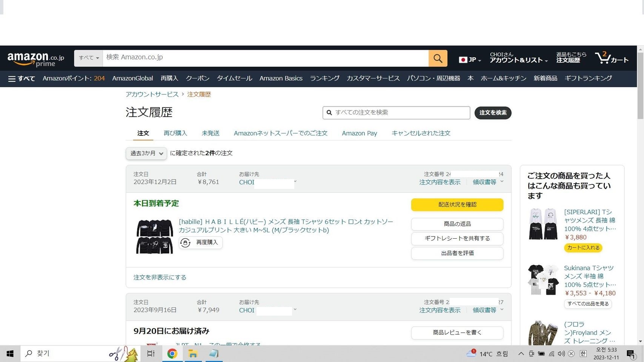The width and height of the screenshot is (644, 362).
Task: Select the 注文 tab
Action: click(x=143, y=133)
